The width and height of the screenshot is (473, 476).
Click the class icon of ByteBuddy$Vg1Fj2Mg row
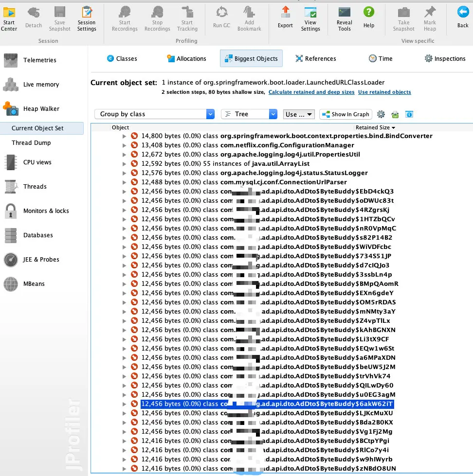point(134,431)
